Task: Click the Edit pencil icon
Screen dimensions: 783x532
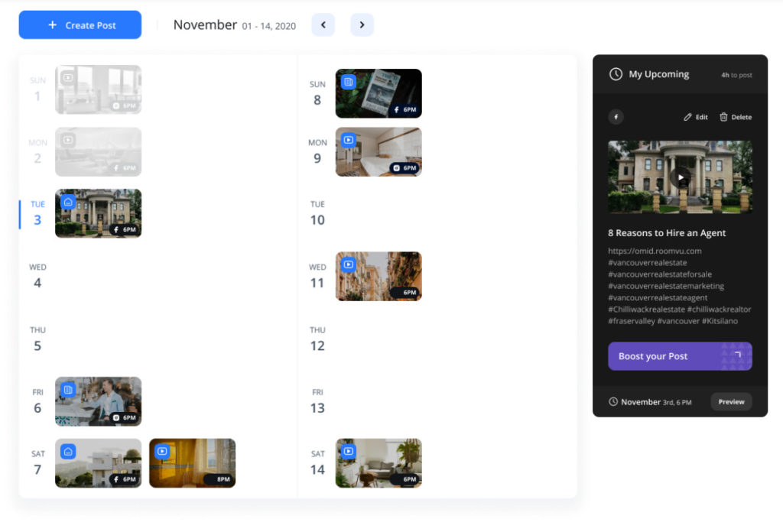Action: coord(688,117)
